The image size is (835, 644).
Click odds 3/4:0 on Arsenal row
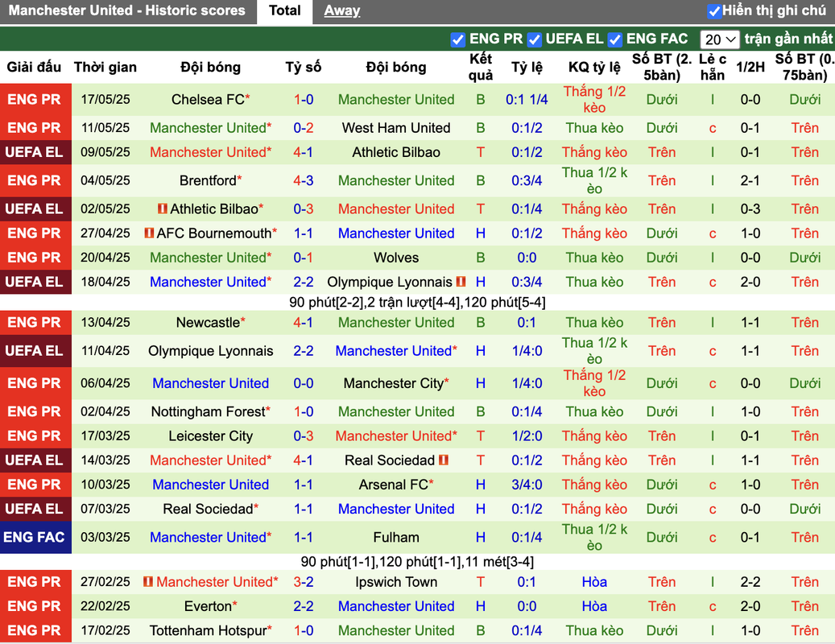(x=527, y=485)
